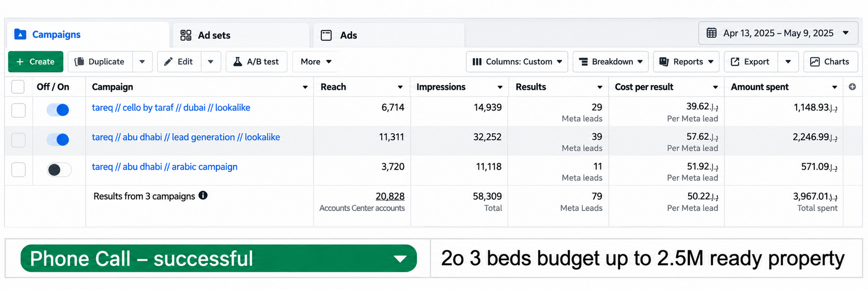Click the Duplicate copy icon
Image resolution: width=868 pixels, height=289 pixels.
click(x=79, y=61)
